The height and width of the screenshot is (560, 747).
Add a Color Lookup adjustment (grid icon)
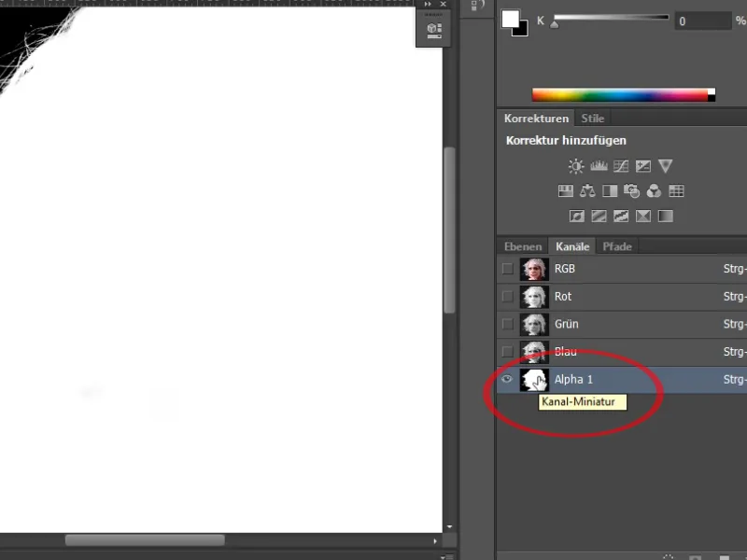676,191
